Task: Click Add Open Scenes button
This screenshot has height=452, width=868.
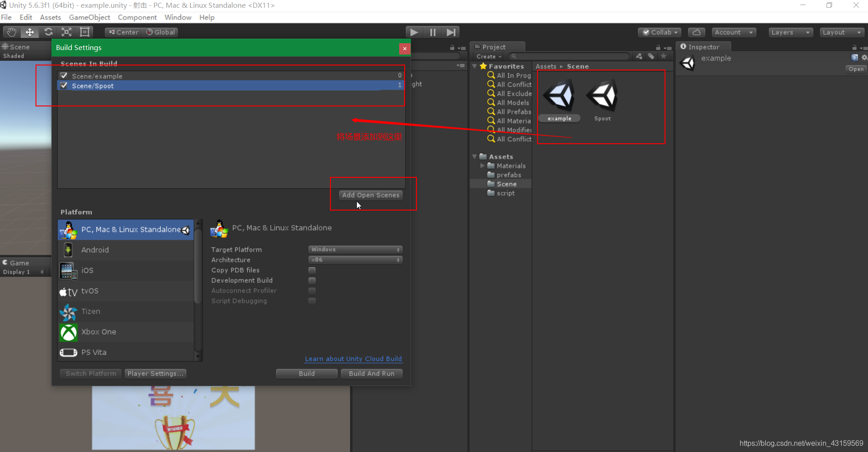Action: pos(371,195)
